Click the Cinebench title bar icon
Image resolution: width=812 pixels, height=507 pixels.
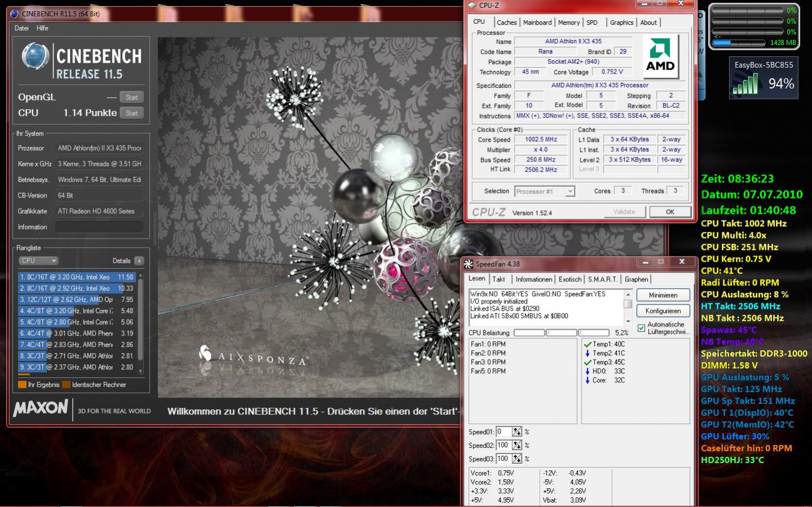[x=14, y=14]
